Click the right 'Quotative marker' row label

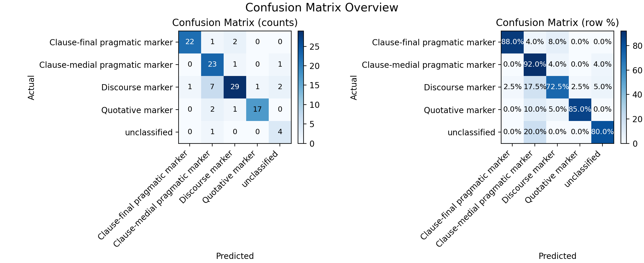(460, 110)
